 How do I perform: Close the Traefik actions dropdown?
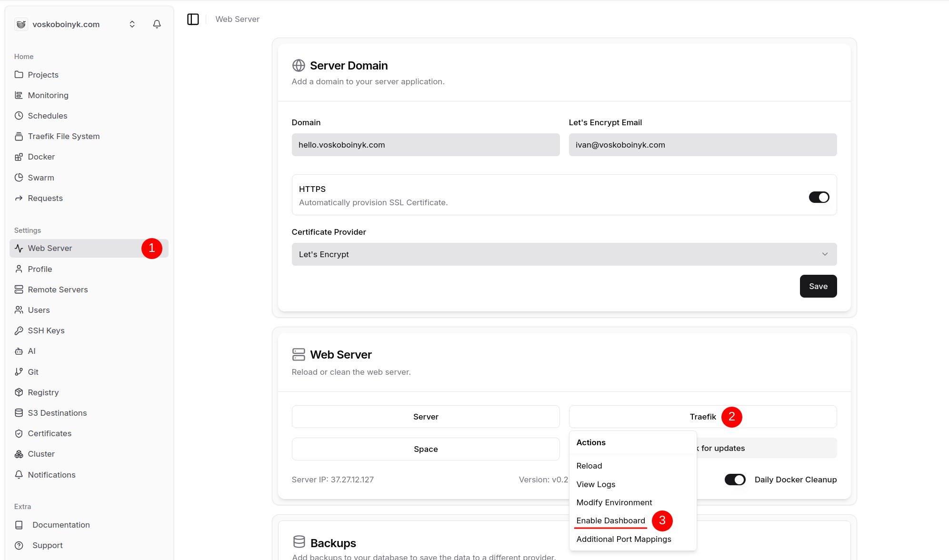tap(703, 417)
